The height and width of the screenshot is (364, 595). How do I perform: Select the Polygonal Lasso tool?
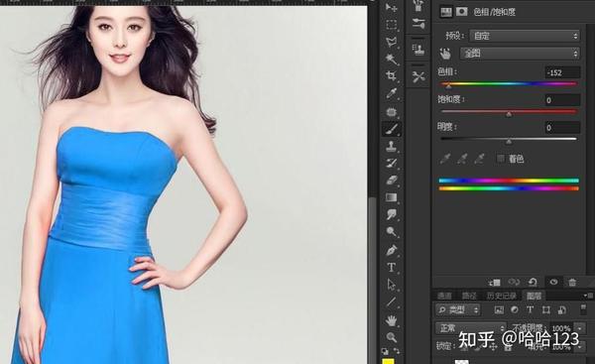tap(391, 42)
